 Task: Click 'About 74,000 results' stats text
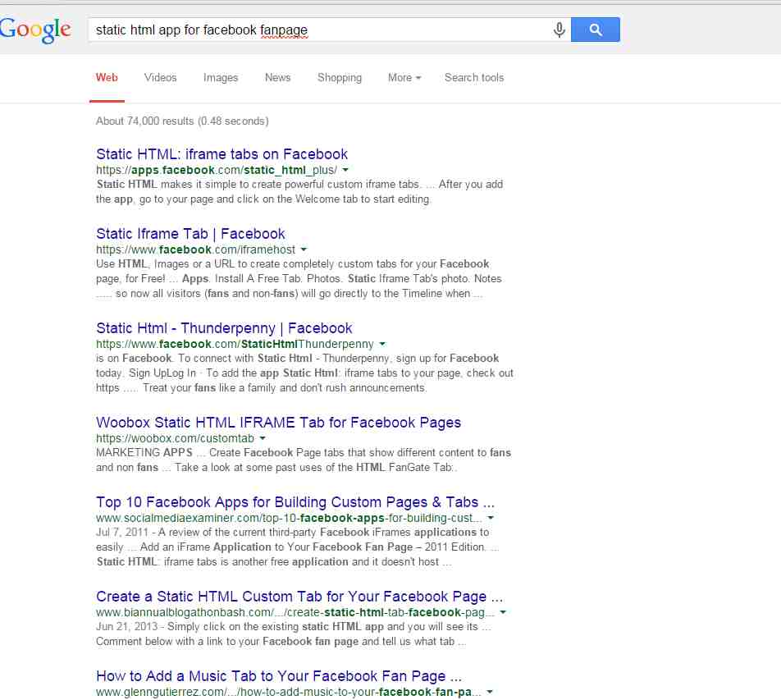(x=182, y=121)
